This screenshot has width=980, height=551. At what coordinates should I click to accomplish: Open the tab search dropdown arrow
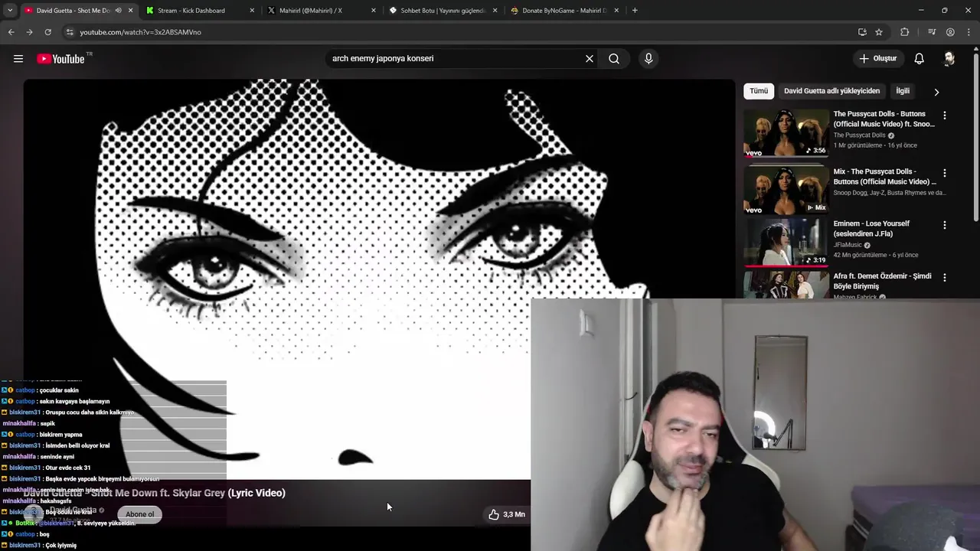10,11
